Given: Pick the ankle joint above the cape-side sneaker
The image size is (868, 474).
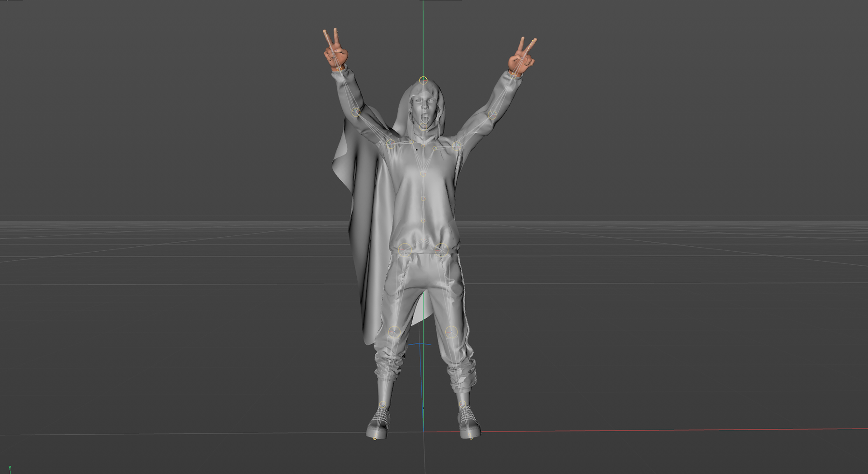Looking at the screenshot, I should click(x=382, y=405).
